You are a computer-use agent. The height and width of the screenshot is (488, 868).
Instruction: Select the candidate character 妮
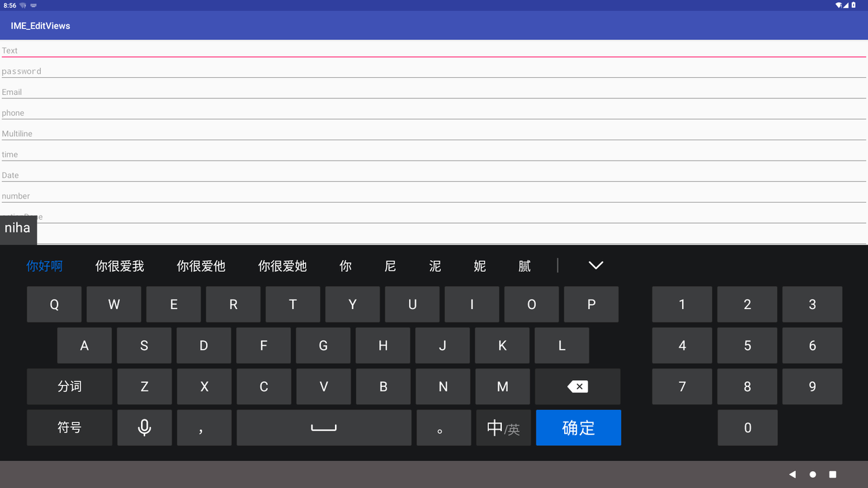tap(479, 266)
